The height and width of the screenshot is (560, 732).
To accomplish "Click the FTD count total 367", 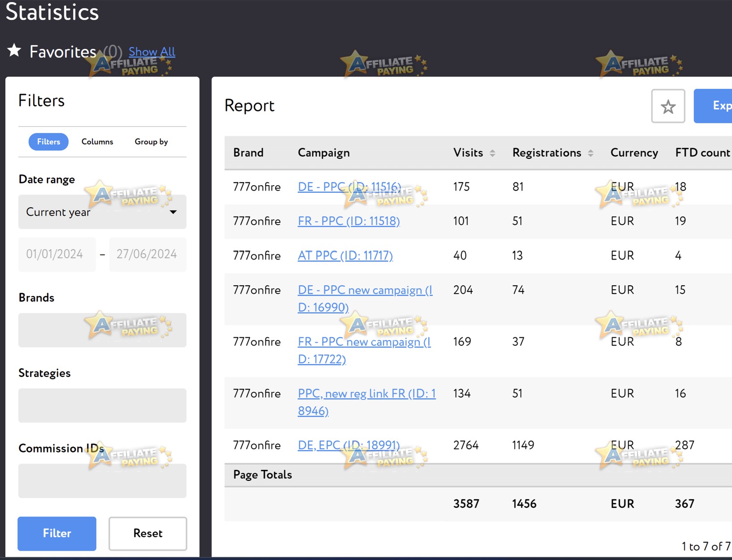I will coord(684,504).
